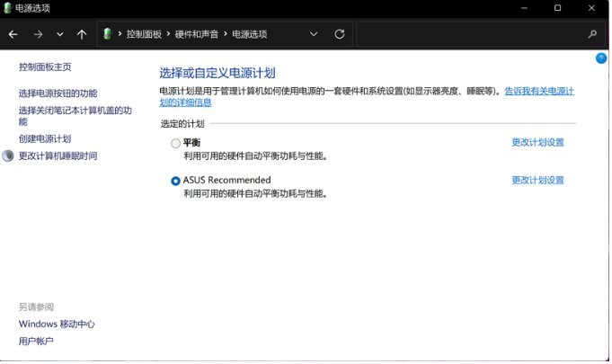The height and width of the screenshot is (364, 612).
Task: Open 告诉我有关电源计划的详细信息 link
Action: pyautogui.click(x=539, y=92)
